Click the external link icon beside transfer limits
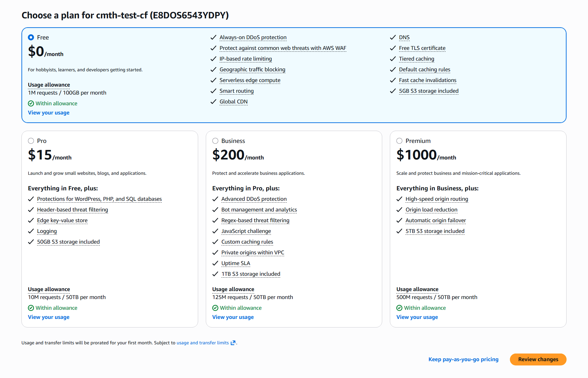 point(233,343)
